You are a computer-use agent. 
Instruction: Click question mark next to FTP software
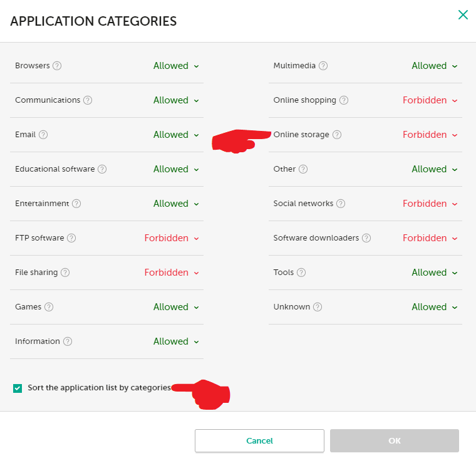click(x=71, y=238)
